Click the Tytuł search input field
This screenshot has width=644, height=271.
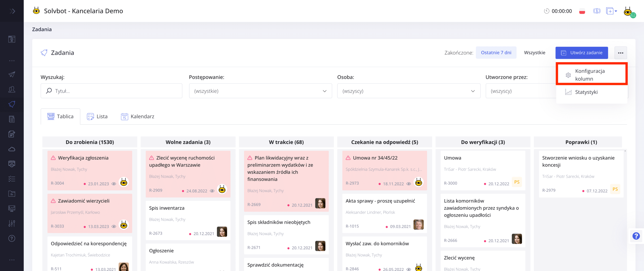(x=111, y=91)
